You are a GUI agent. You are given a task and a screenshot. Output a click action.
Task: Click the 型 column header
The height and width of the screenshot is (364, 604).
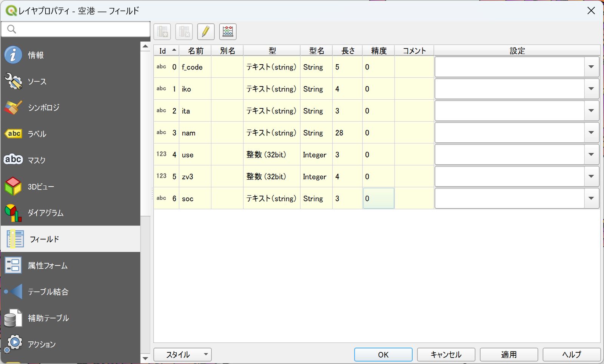[x=272, y=51]
